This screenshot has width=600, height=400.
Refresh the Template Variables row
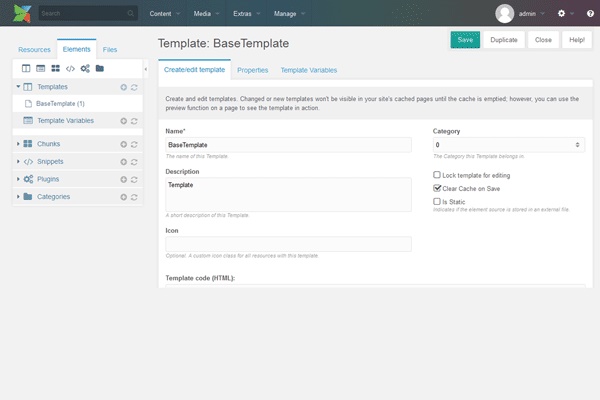click(x=134, y=121)
